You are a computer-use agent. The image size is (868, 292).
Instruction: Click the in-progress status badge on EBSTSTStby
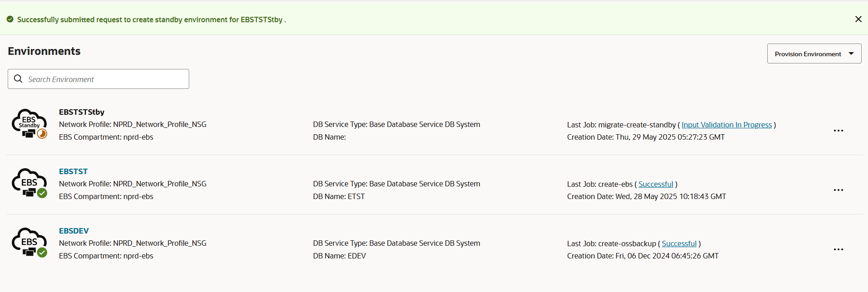tap(42, 134)
